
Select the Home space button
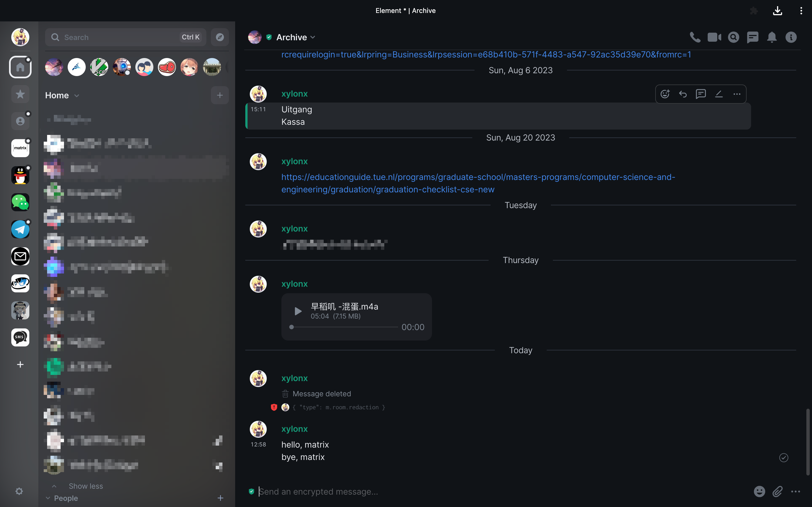(x=20, y=67)
